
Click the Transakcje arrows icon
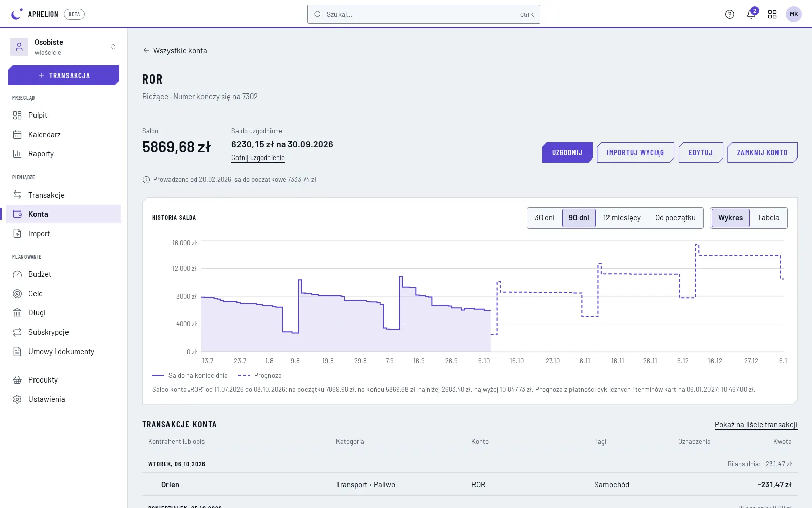(x=17, y=195)
